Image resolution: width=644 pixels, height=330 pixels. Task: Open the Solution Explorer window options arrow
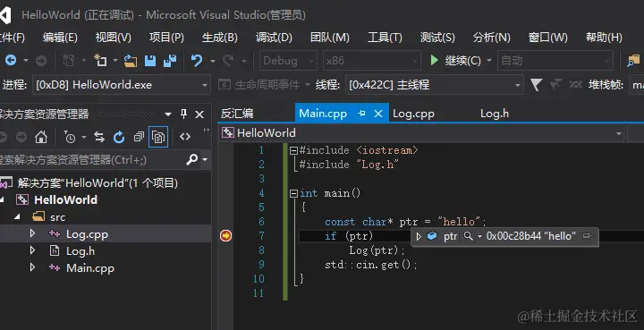coord(168,114)
